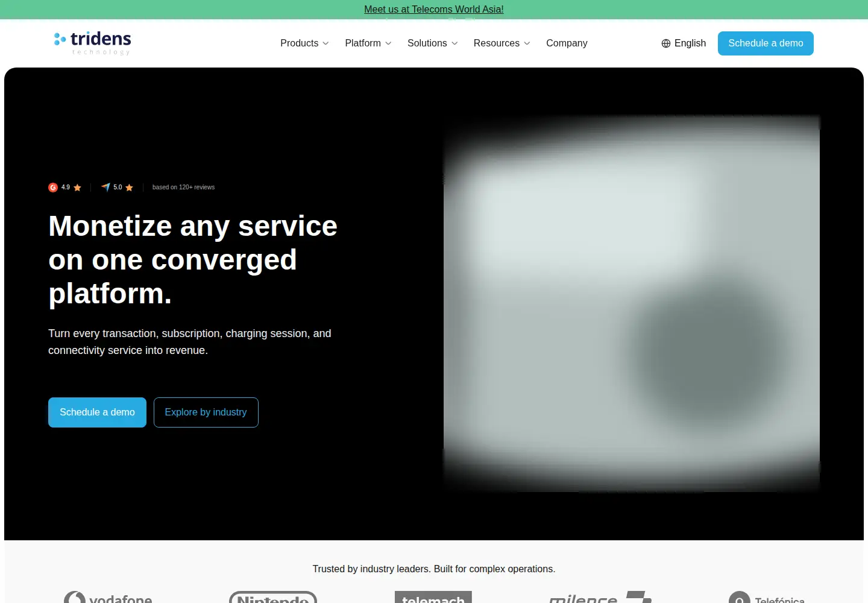
Task: Click the blurred hero preview image
Action: pyautogui.click(x=632, y=303)
